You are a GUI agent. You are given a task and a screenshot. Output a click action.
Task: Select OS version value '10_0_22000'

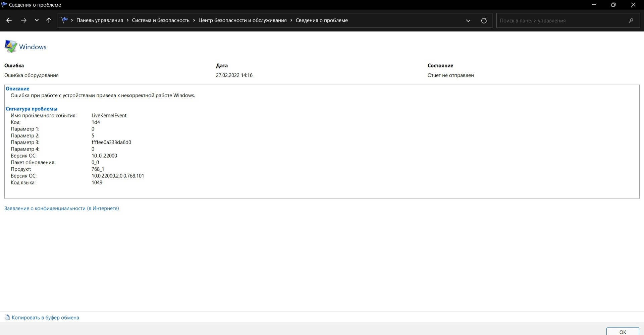[x=104, y=156]
